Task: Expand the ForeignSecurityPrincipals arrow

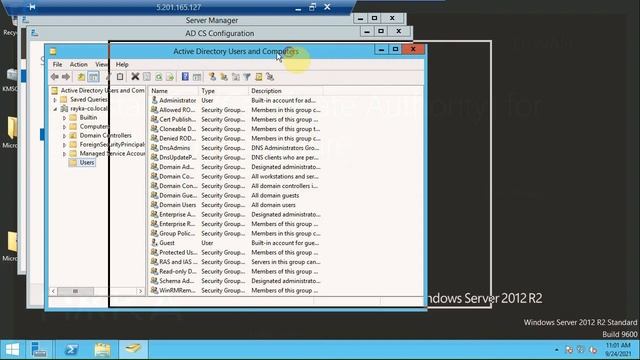Action: (x=64, y=145)
